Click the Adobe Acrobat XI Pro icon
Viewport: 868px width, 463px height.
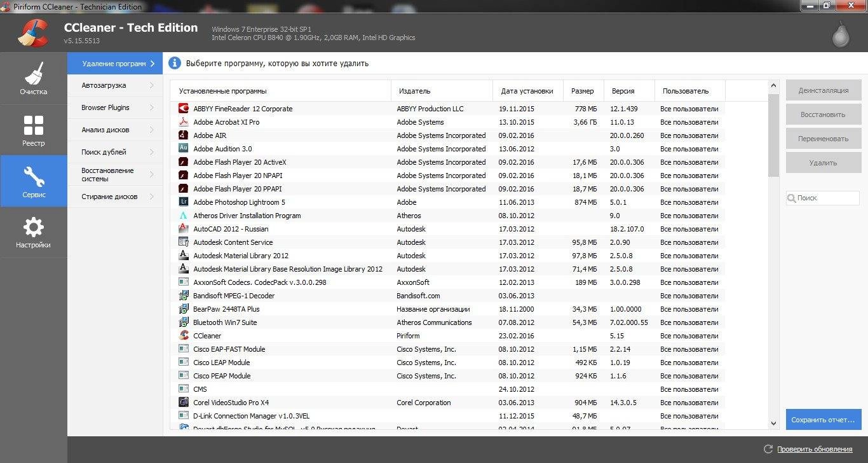click(x=184, y=121)
